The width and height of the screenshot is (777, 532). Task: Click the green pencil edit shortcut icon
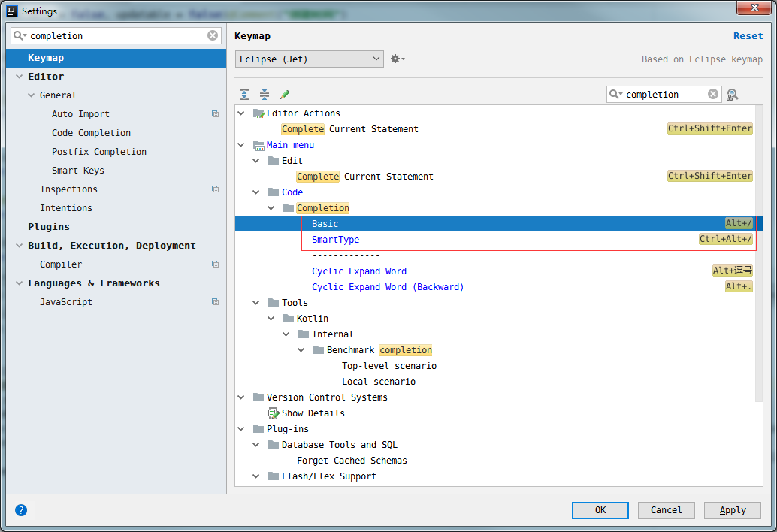285,94
